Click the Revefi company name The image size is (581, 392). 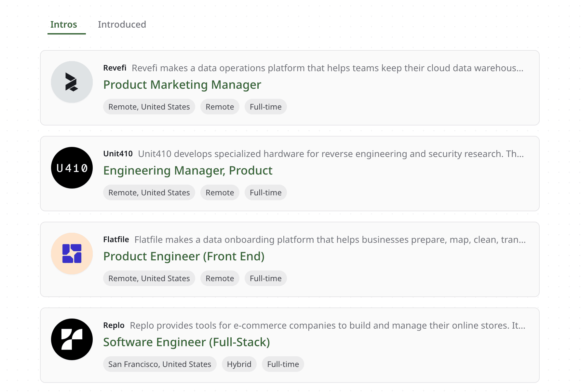(115, 68)
